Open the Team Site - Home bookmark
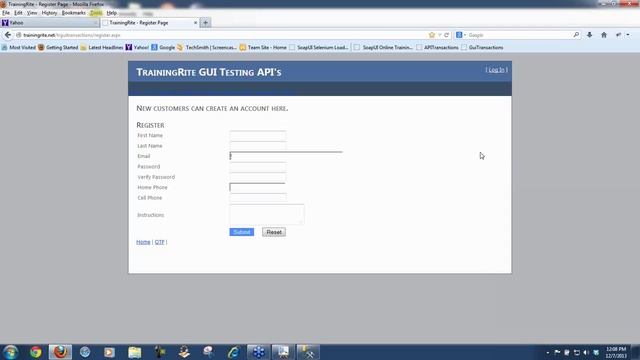 click(x=263, y=47)
